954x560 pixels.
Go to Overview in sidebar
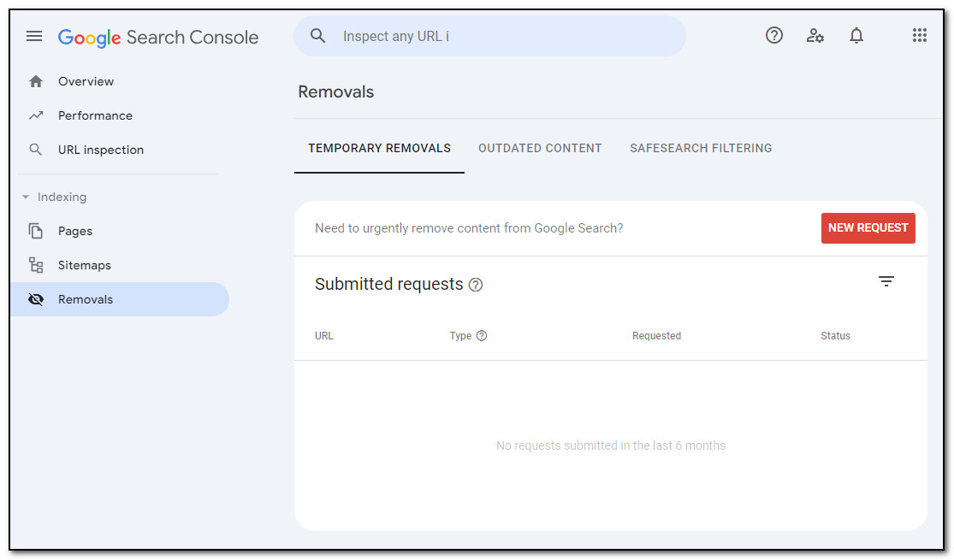click(x=86, y=81)
